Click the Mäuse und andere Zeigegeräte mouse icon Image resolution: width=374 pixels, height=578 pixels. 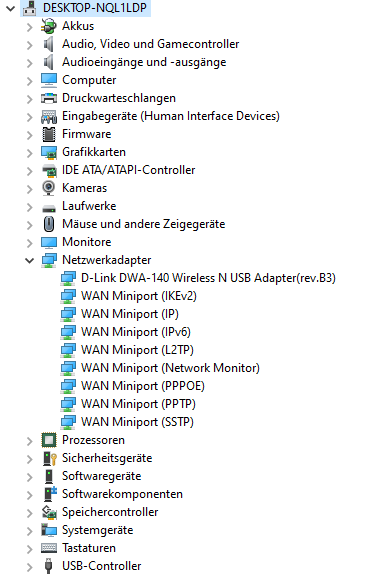(x=49, y=224)
